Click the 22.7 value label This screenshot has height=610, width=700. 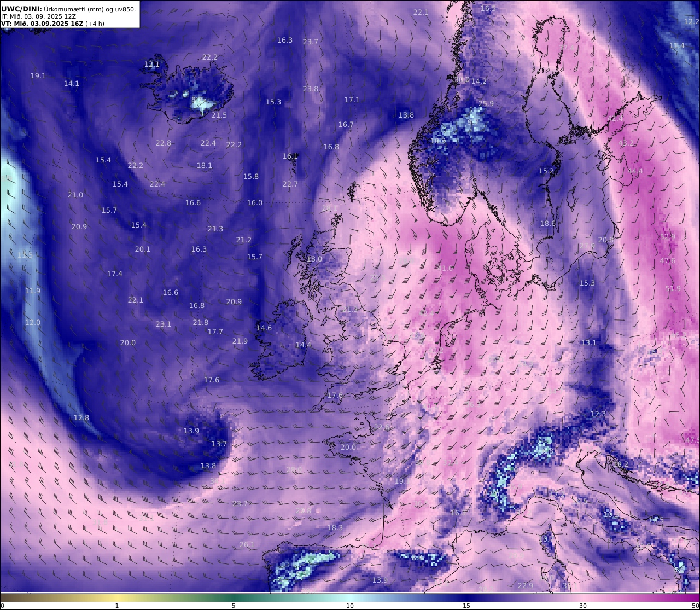[x=290, y=184]
